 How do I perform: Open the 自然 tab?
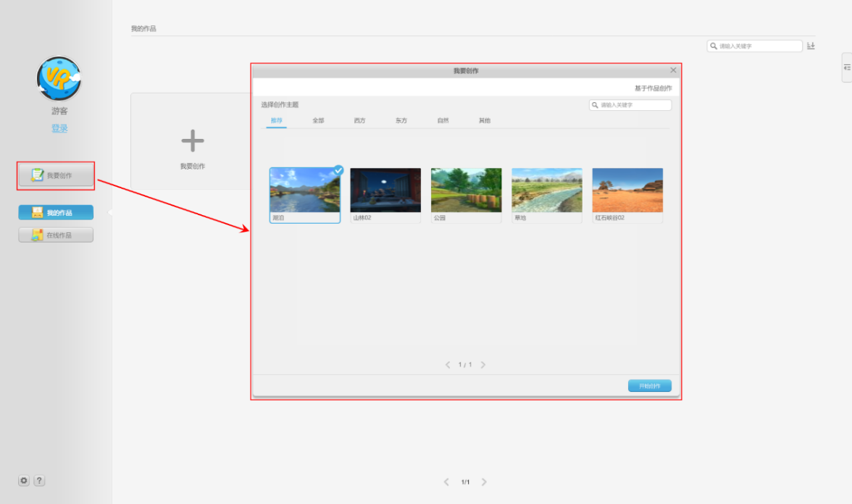point(443,120)
